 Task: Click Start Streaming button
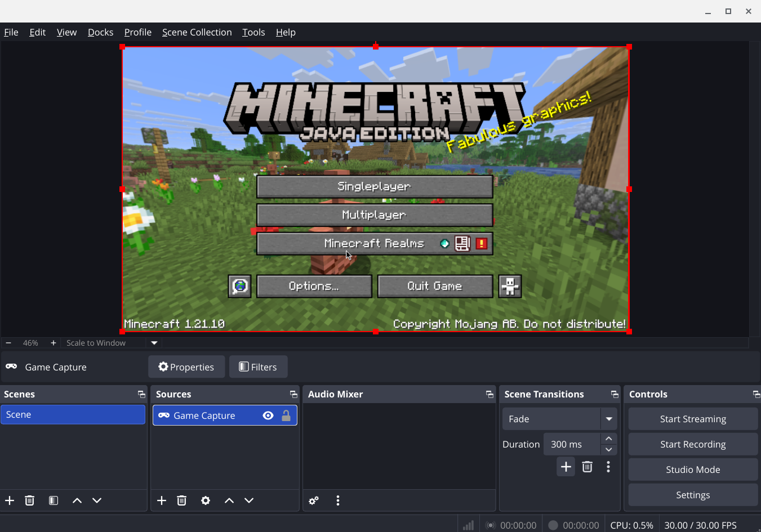click(693, 419)
